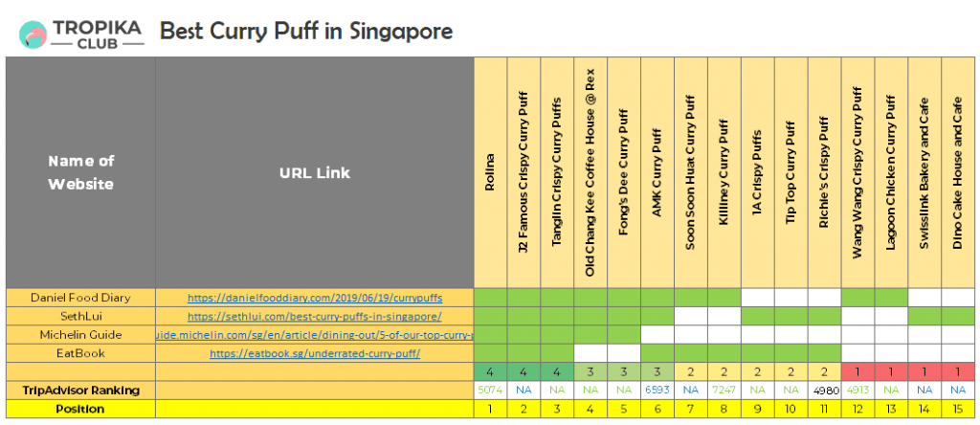Screen dimensions: 980x425
Task: Select the 'Wang Wang Crispy Curry Puff' header
Action: point(858,172)
